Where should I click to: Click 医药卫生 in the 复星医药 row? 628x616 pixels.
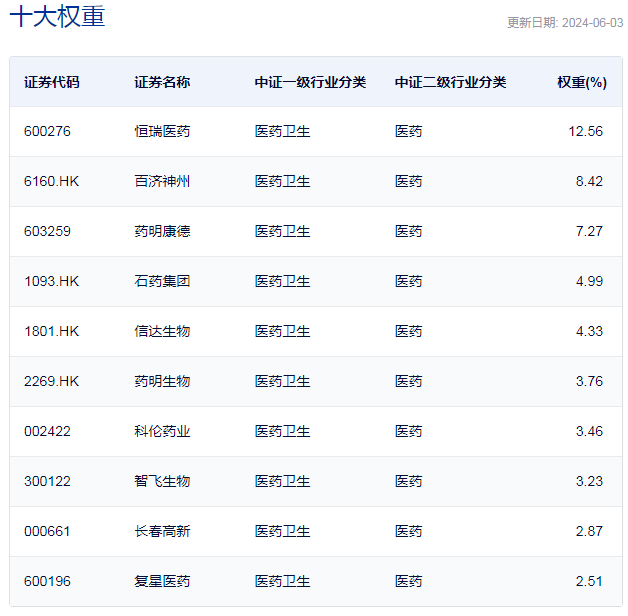(x=283, y=582)
